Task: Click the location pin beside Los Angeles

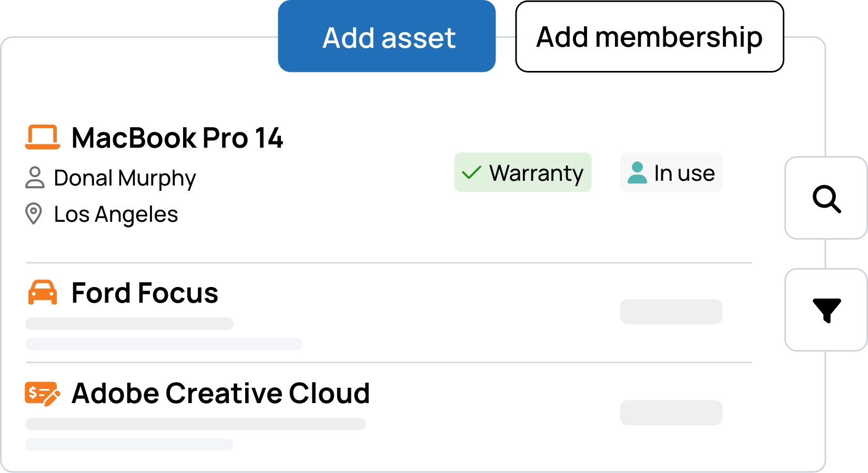Action: (34, 214)
